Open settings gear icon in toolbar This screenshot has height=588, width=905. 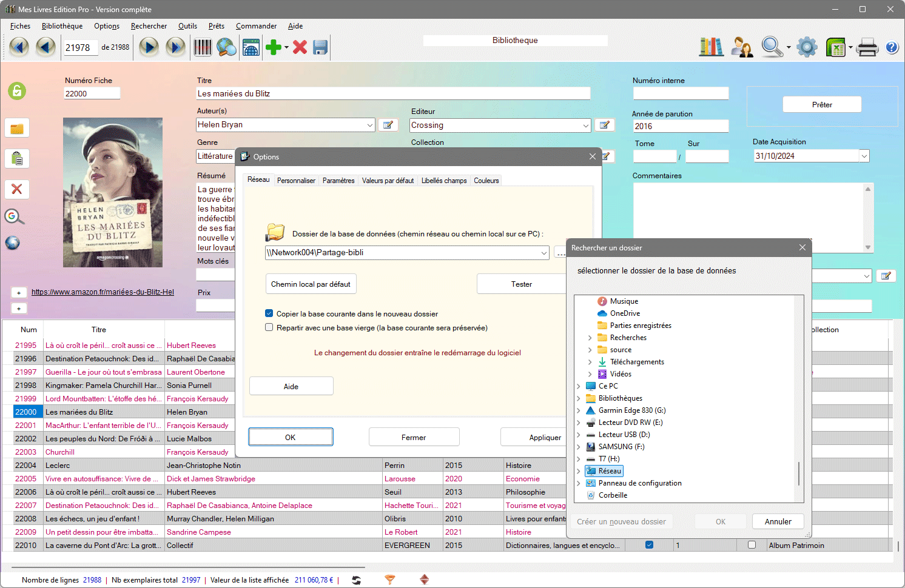(x=807, y=47)
